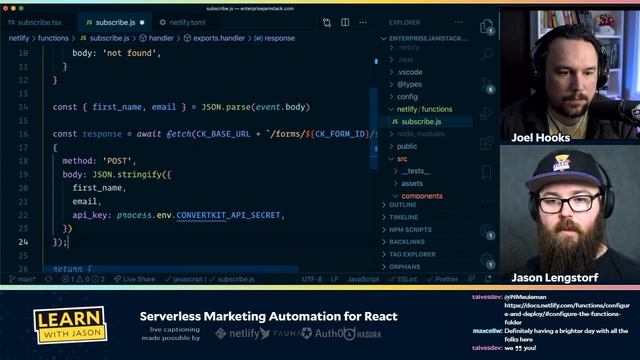Click the Split Editor Right icon

point(345,22)
